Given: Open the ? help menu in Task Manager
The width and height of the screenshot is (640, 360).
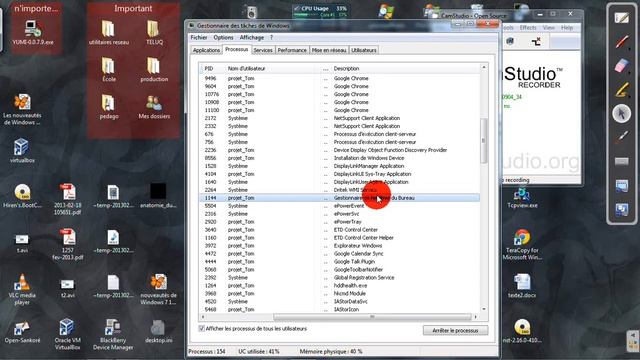Looking at the screenshot, I should point(271,38).
